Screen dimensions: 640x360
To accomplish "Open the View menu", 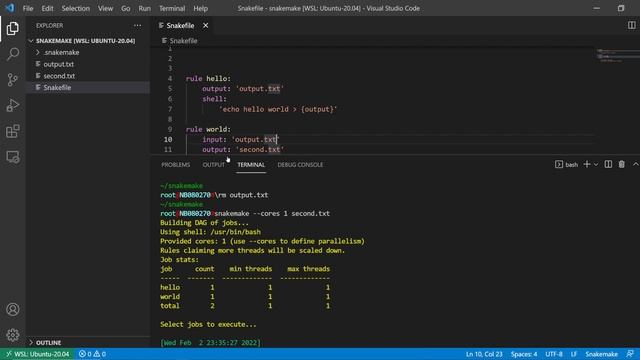I will click(x=105, y=8).
